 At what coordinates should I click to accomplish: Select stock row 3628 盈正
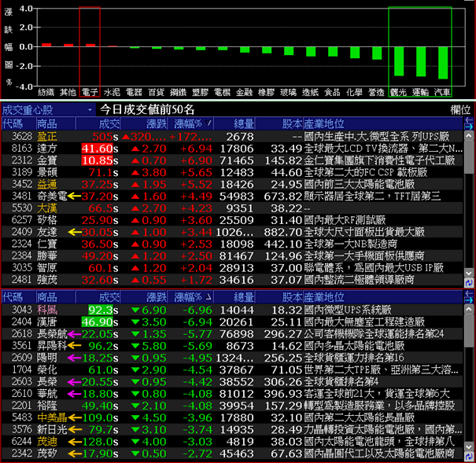232,137
